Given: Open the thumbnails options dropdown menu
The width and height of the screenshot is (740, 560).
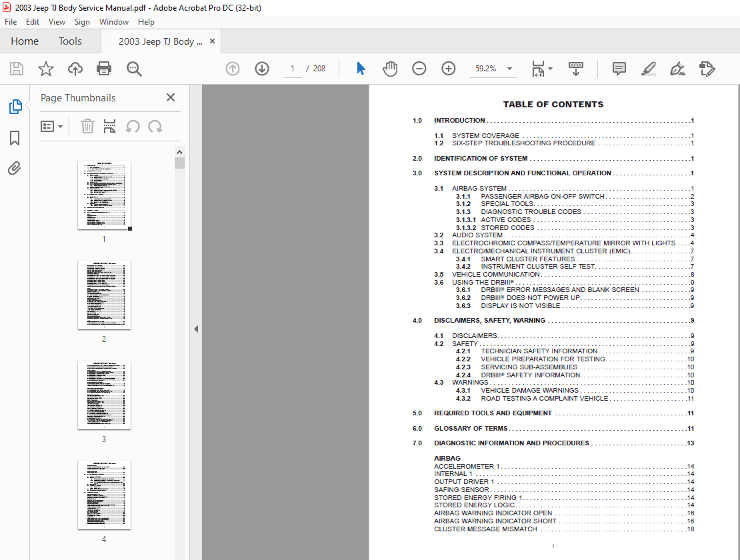Looking at the screenshot, I should tap(51, 127).
